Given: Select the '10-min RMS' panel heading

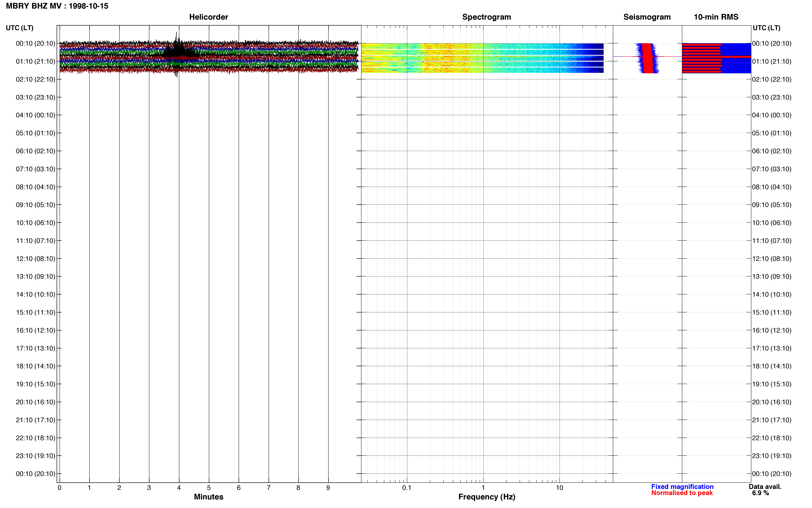Looking at the screenshot, I should coord(716,17).
